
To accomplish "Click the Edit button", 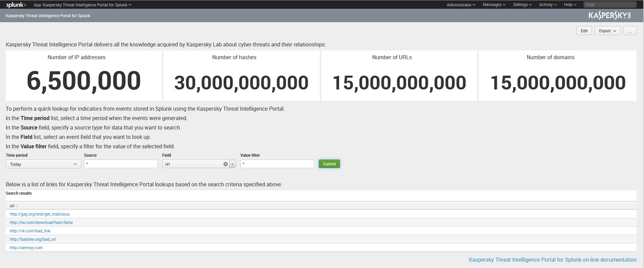I will point(584,31).
